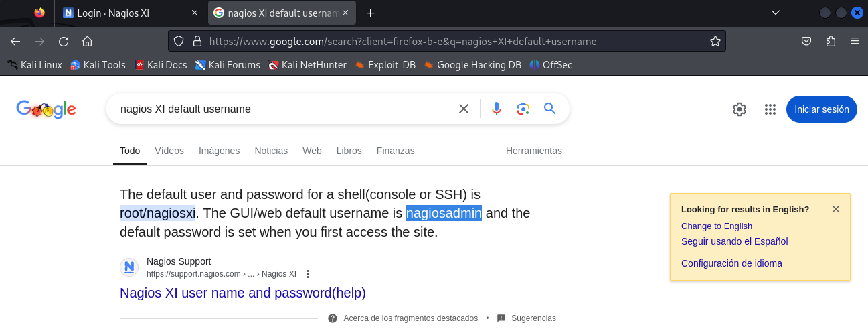Viewport: 868px width, 329px height.
Task: Start a Google voice search with the microphone
Action: [496, 109]
